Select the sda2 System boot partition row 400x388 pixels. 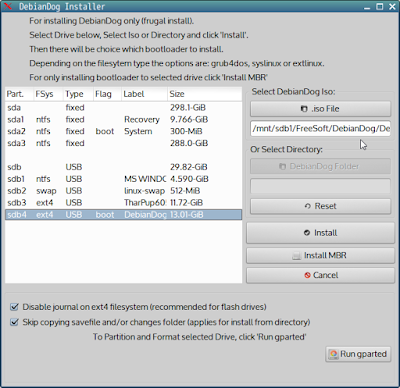pos(123,131)
